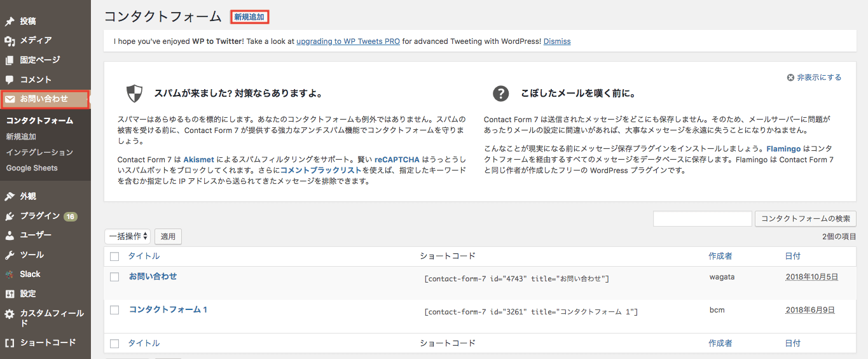Click the コンタクトフォームの検索 button
Screen dimensions: 868x359
pos(805,218)
